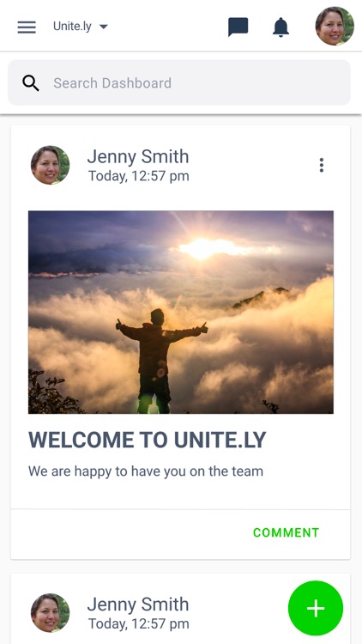Click the "We are happy" post text

point(146,471)
